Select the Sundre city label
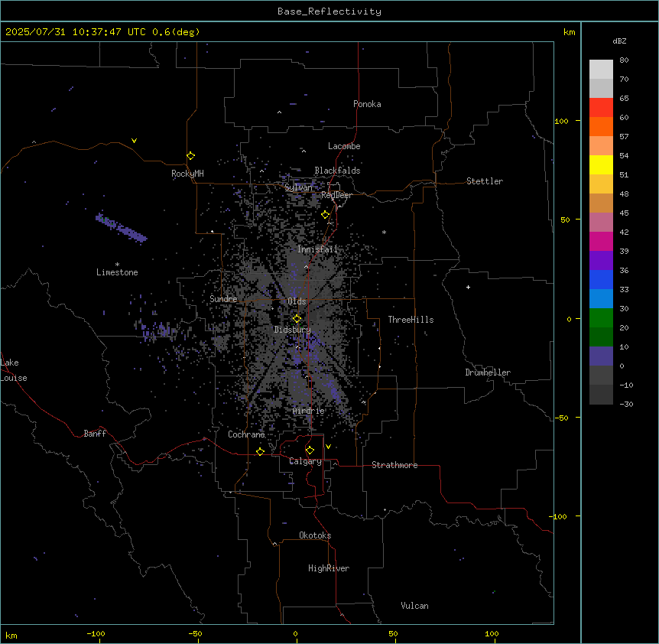This screenshot has width=659, height=644. (x=223, y=299)
